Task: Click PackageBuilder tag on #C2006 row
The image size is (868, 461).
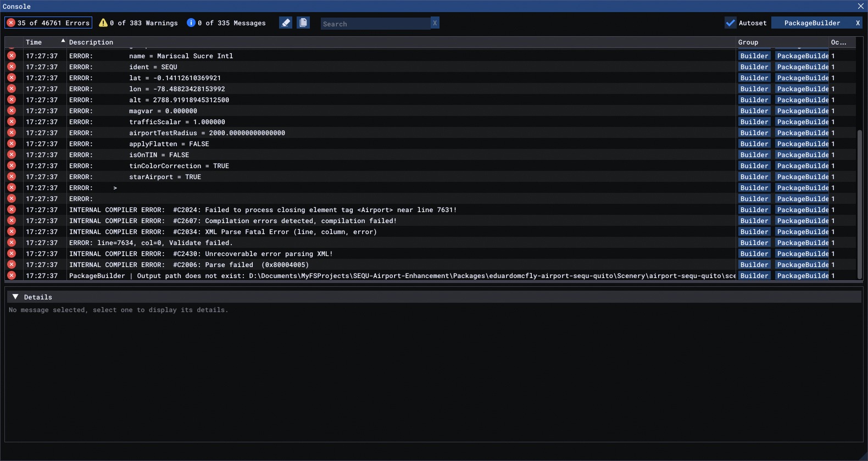Action: 802,265
